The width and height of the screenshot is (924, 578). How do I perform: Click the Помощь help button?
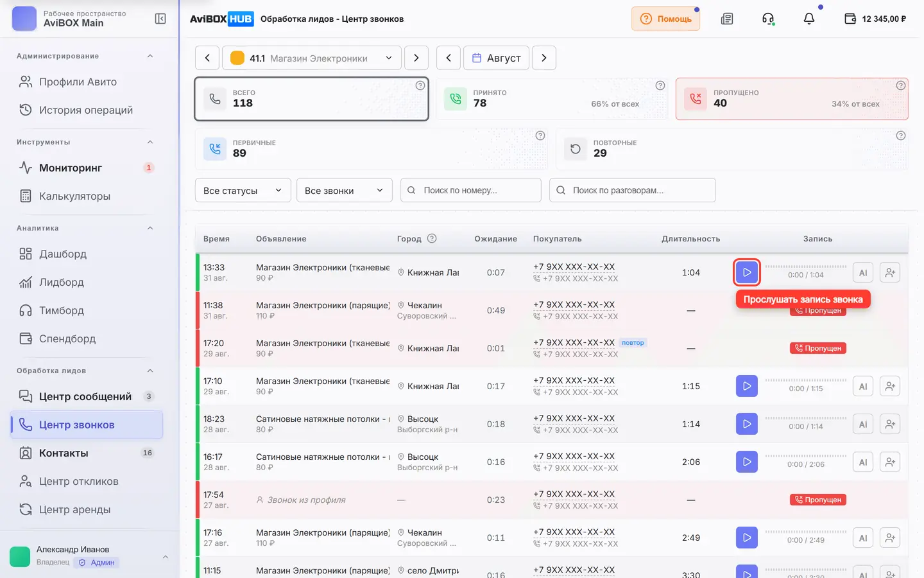[x=665, y=19]
